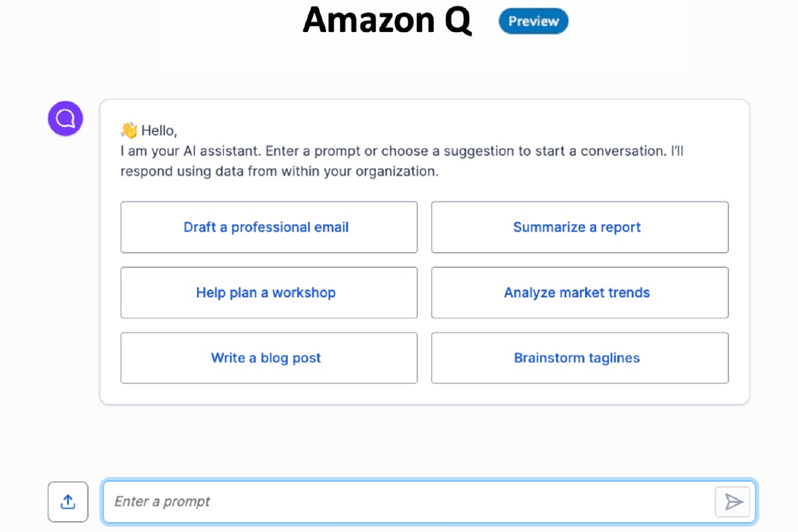Image resolution: width=798 pixels, height=532 pixels.
Task: Click the waving hand emoji
Action: 129,130
